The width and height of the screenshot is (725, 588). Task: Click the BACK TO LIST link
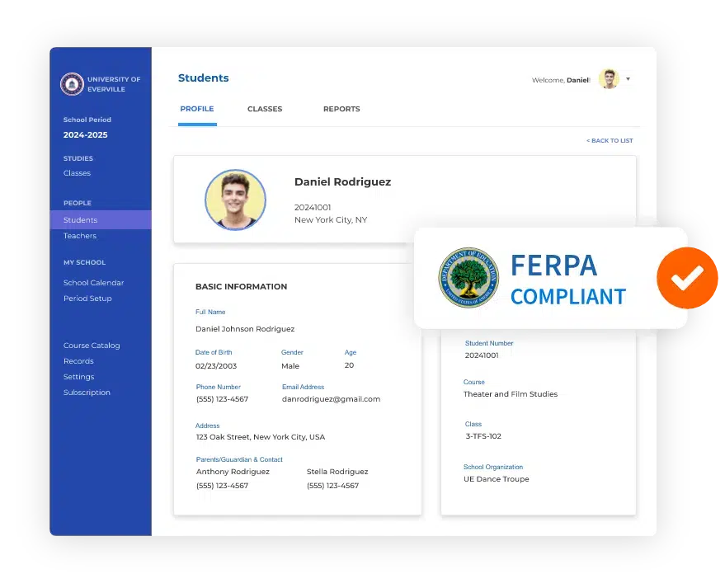[x=610, y=140]
